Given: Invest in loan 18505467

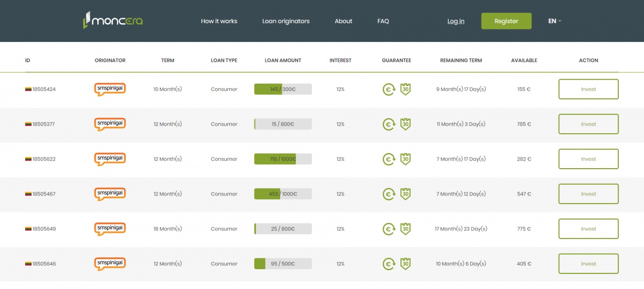Looking at the screenshot, I should (x=589, y=194).
